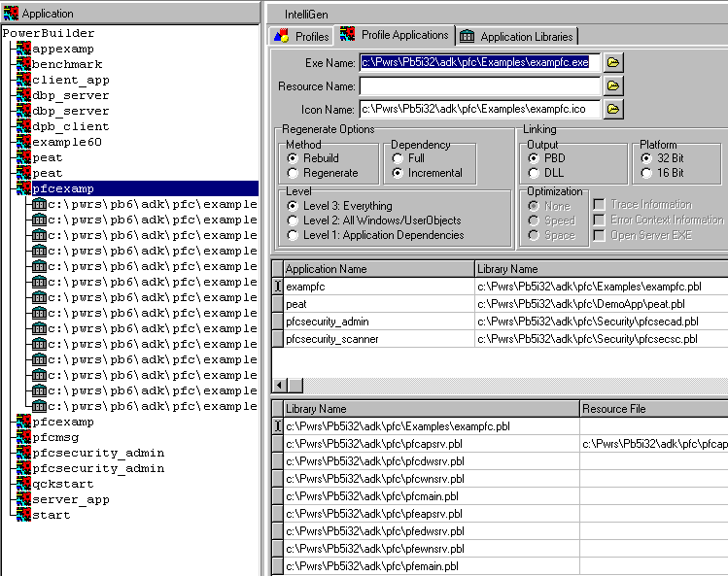Click the library icon of first pfcexamp child
Image resolution: width=728 pixels, height=576 pixels.
click(x=40, y=204)
